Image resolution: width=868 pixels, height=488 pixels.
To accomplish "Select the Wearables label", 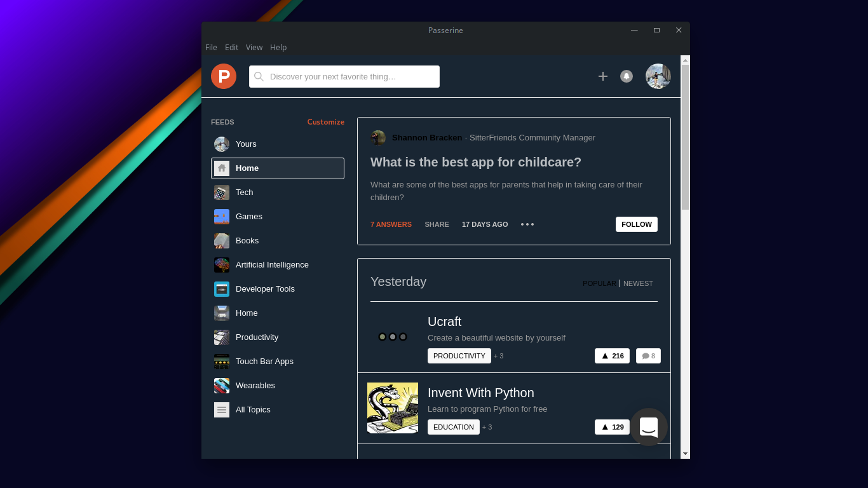I will coord(255,386).
